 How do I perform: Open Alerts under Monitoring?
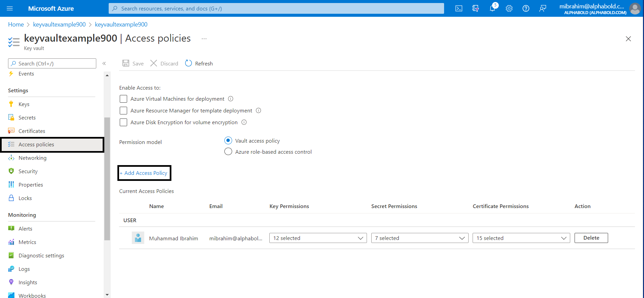[25, 229]
